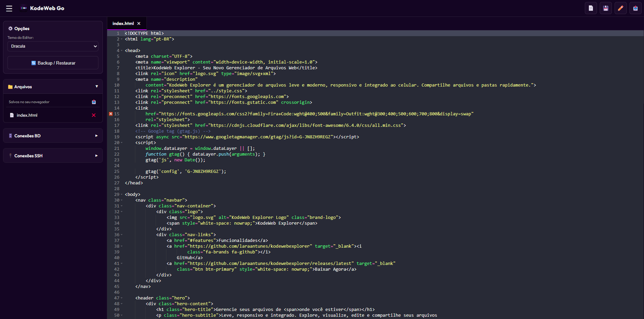Click the orange pencil icon in the header

point(621,8)
